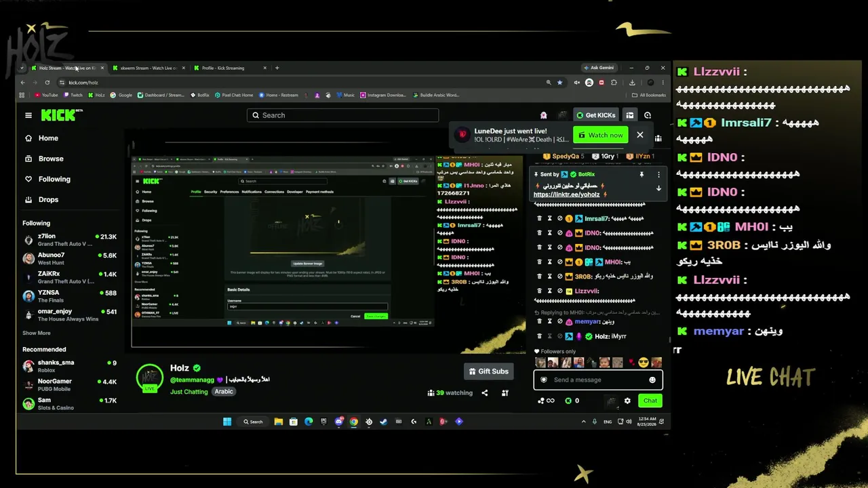Click the Arabic language tag
This screenshot has height=488, width=868.
click(x=224, y=392)
